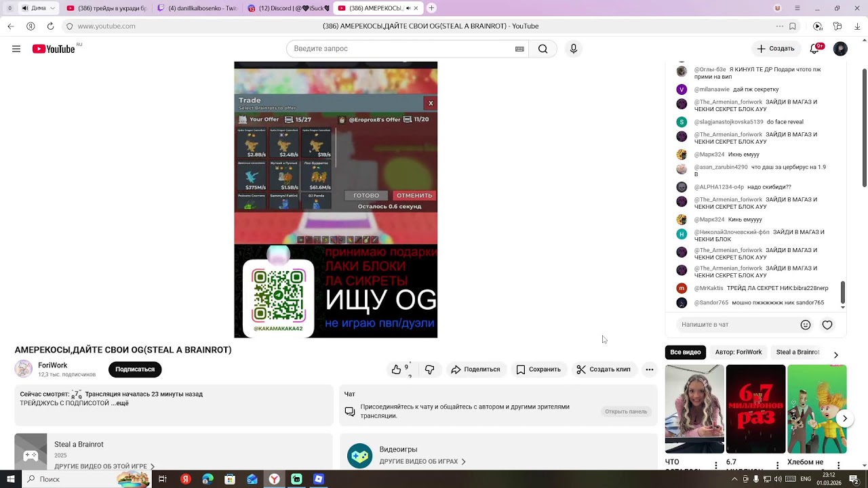868x488 pixels.
Task: Open Windows notification center icon
Action: (x=854, y=479)
